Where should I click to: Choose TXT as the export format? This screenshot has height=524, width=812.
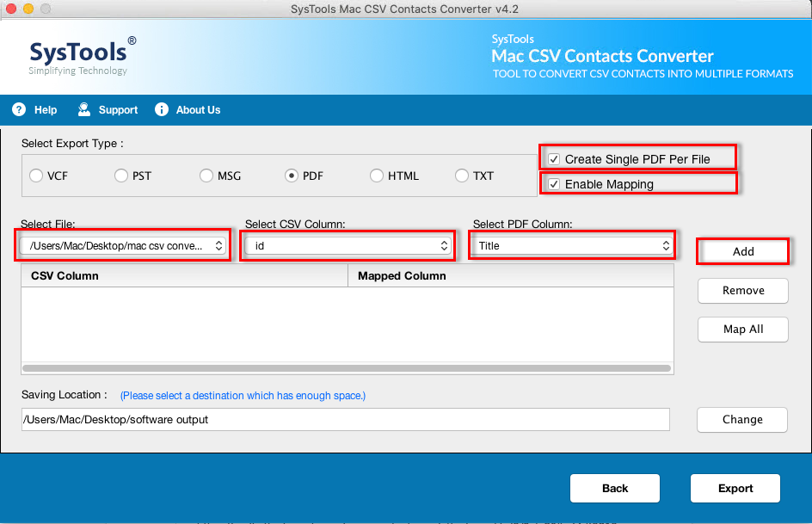point(461,176)
